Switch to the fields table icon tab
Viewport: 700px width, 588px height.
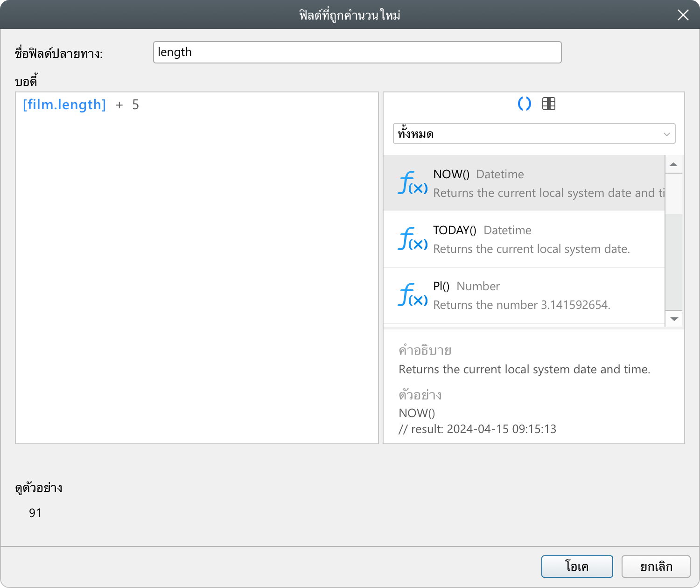549,104
